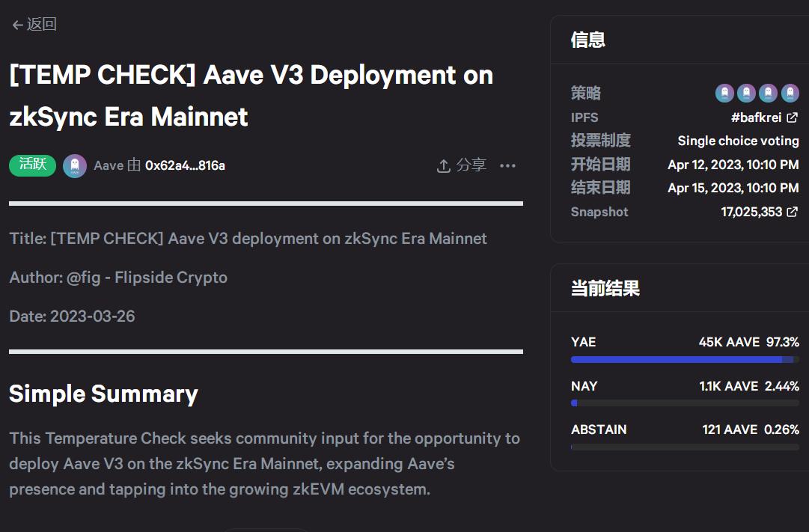Click the Aave space avatar icon
Image resolution: width=809 pixels, height=532 pixels.
click(x=75, y=165)
